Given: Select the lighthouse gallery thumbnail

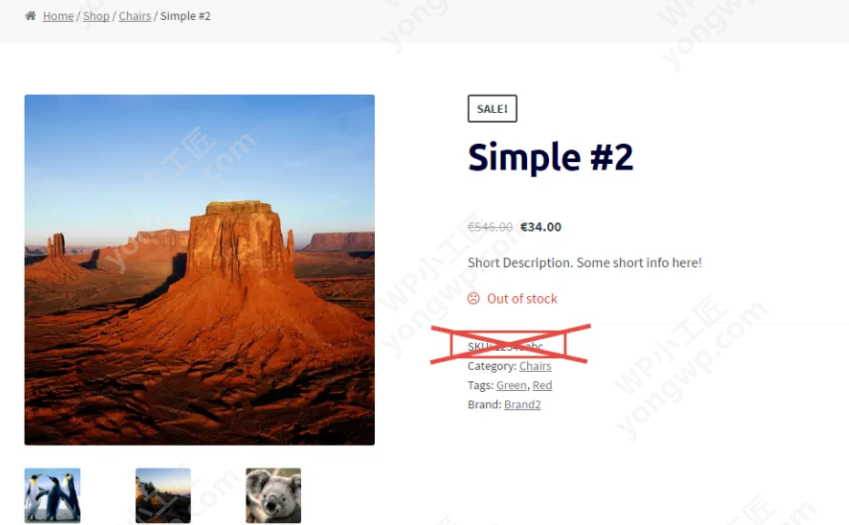Looking at the screenshot, I should pos(163,495).
